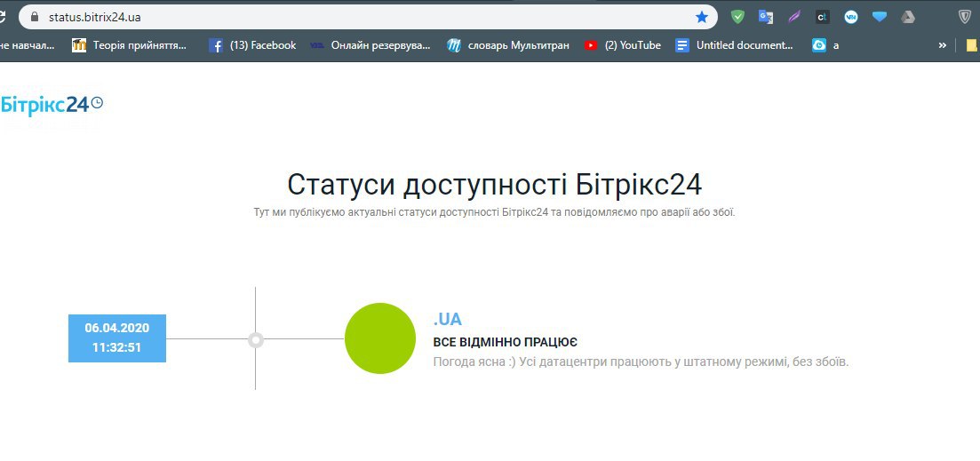The height and width of the screenshot is (461, 980).
Task: Click the timeline circle marker
Action: click(256, 340)
